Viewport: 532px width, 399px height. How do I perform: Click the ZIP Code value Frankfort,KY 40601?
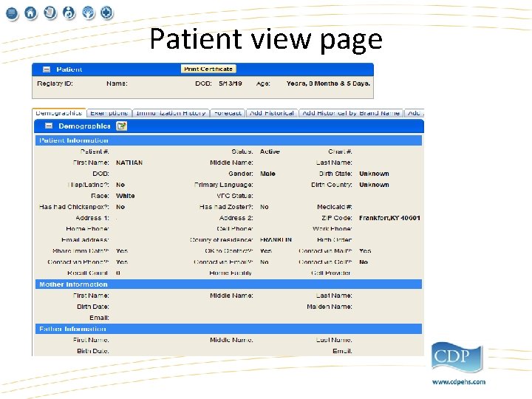tap(389, 218)
